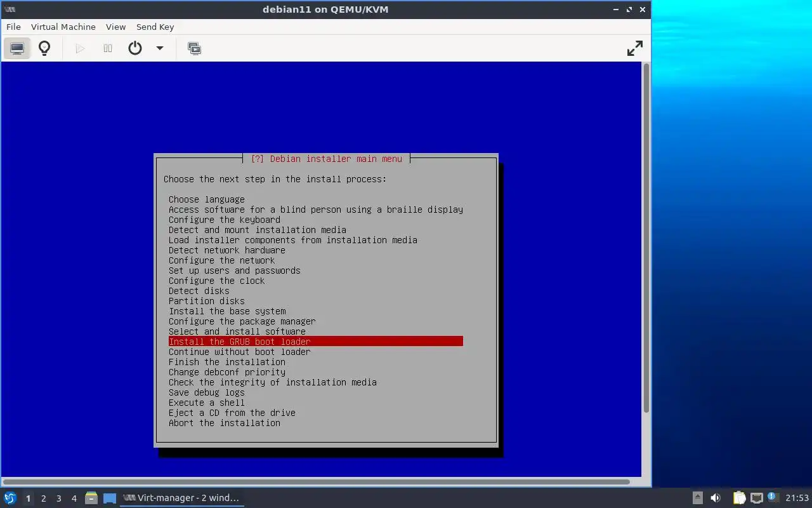Select Save debug logs
The height and width of the screenshot is (508, 812).
click(207, 392)
